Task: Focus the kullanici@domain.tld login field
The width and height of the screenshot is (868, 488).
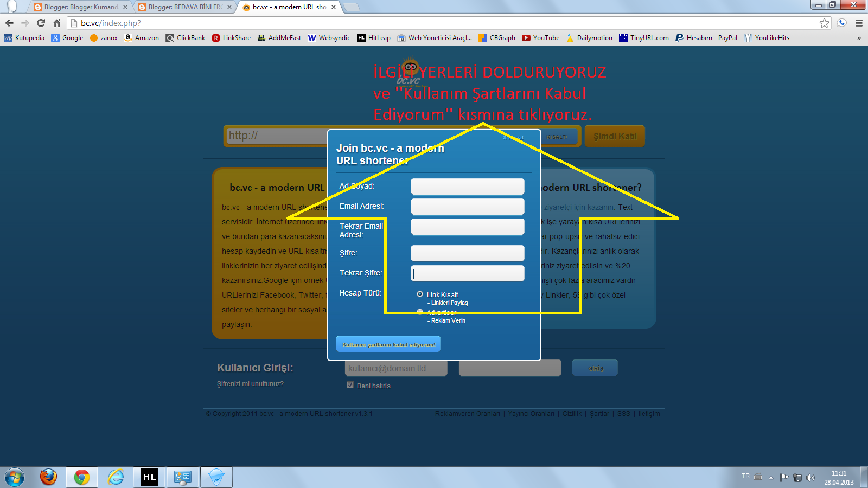Action: (396, 368)
